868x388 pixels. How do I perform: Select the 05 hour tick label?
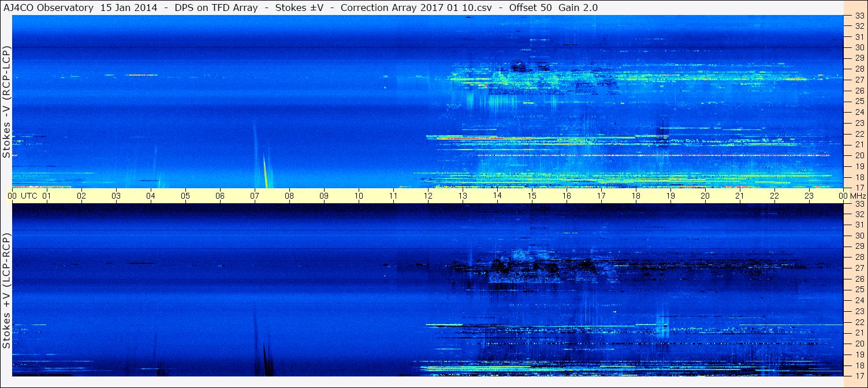tap(185, 196)
